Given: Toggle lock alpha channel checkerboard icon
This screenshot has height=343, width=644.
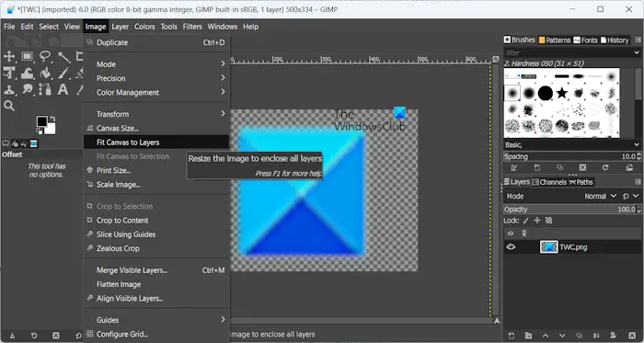Looking at the screenshot, I should (x=548, y=221).
